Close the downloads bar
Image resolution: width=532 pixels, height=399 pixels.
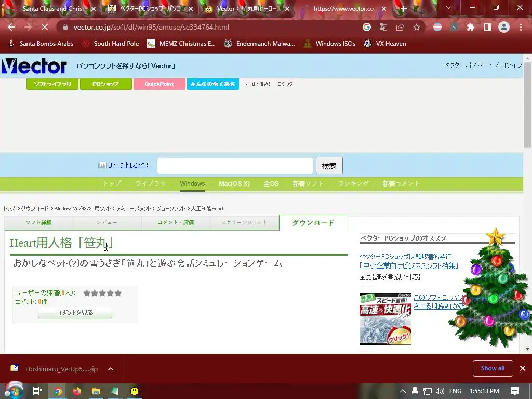(523, 368)
